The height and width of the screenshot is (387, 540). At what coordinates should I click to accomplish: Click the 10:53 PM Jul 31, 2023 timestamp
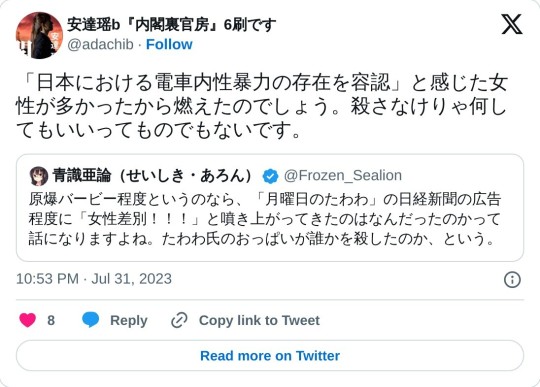point(94,279)
